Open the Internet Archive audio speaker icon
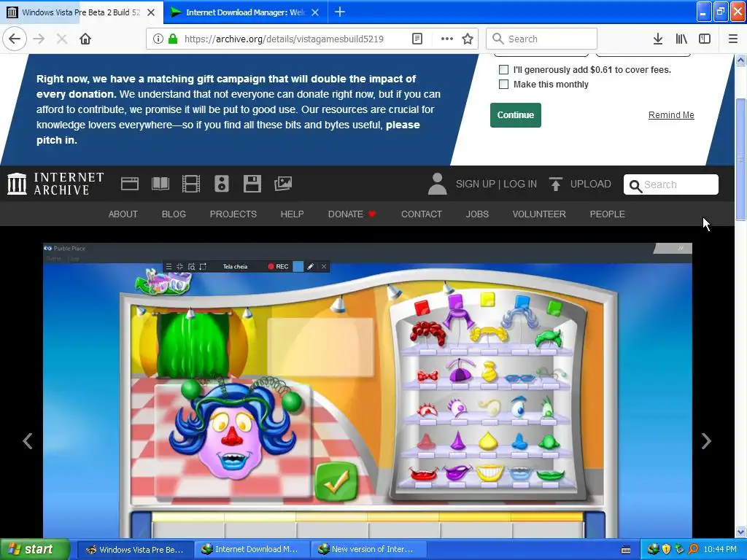 [222, 184]
